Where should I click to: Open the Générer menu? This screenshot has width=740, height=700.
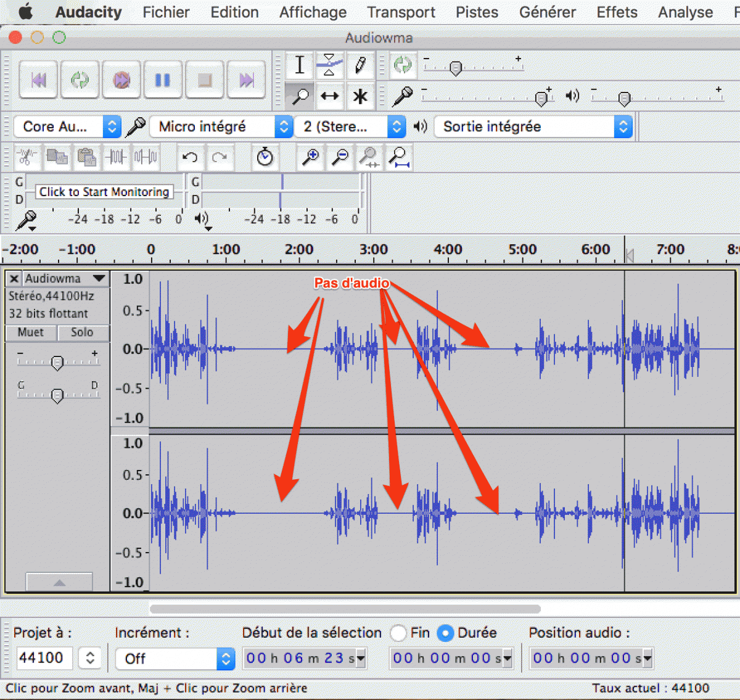(548, 12)
